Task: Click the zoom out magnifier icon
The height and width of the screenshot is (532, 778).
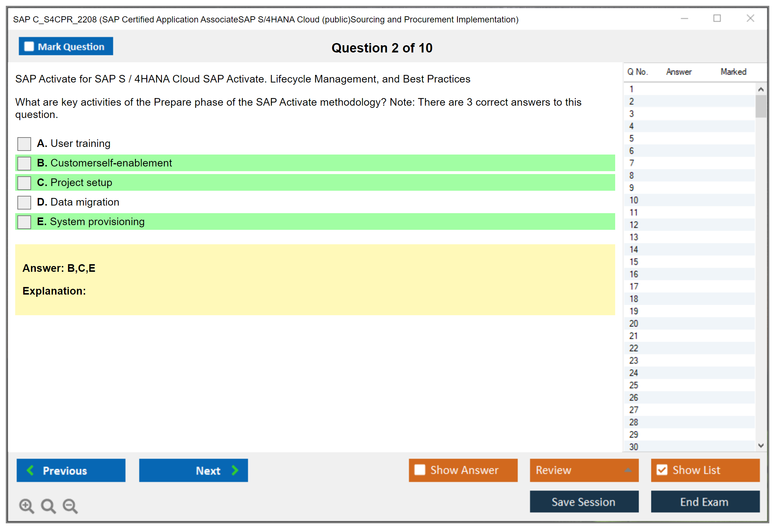Action: pos(70,506)
